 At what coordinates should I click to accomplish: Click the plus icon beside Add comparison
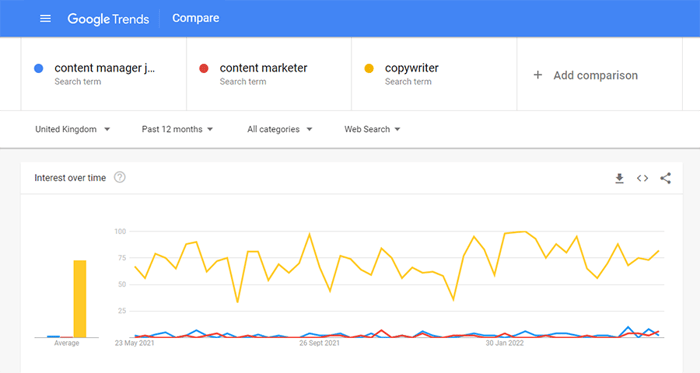point(538,75)
